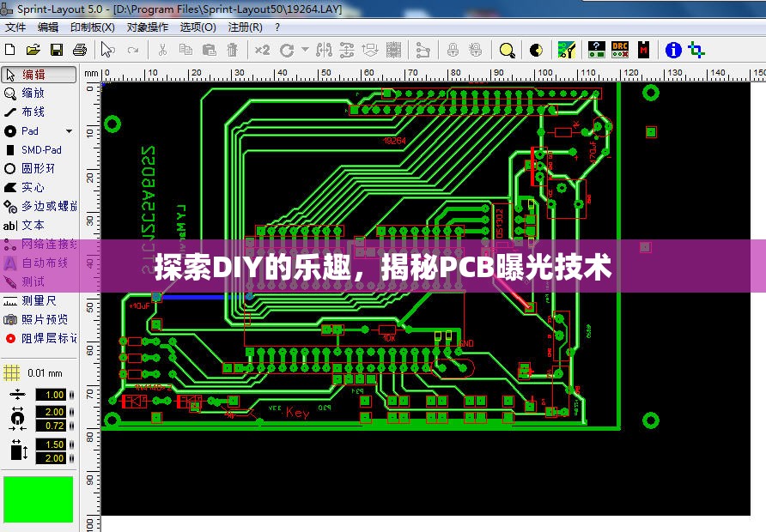Print the board layout
The width and height of the screenshot is (766, 532).
coord(80,50)
